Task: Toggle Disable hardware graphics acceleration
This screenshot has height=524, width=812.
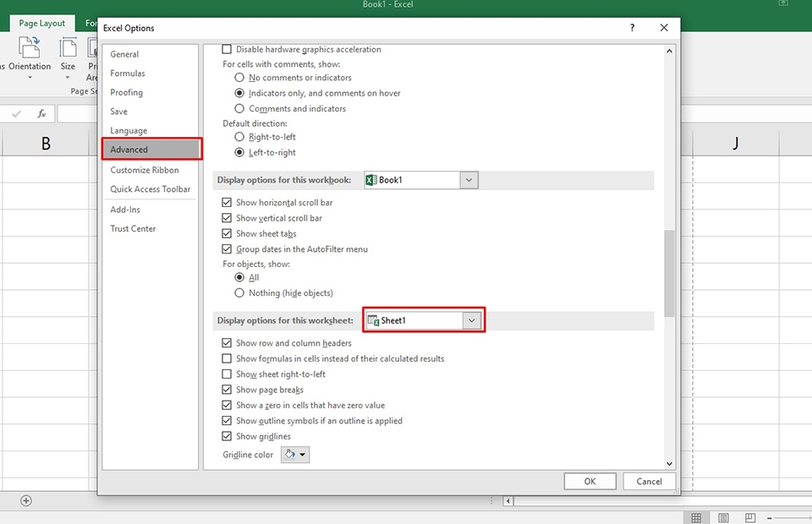Action: tap(227, 49)
